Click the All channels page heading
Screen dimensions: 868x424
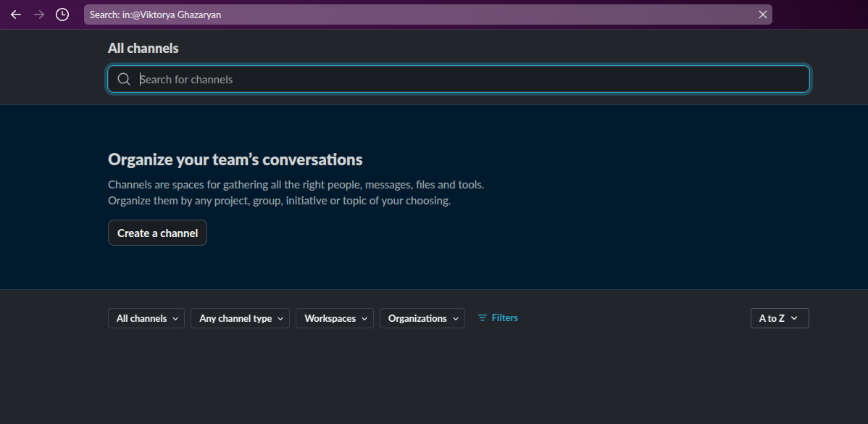pyautogui.click(x=143, y=49)
